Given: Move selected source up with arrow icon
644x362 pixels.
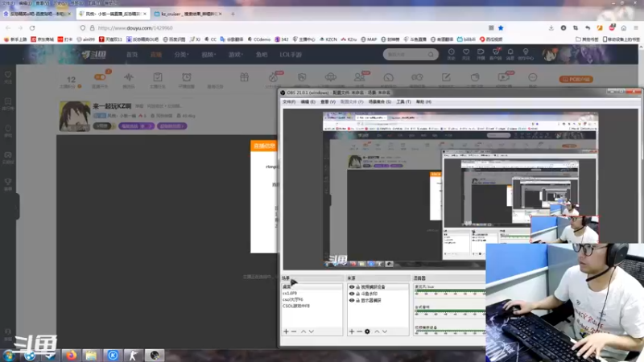Looking at the screenshot, I should click(377, 331).
